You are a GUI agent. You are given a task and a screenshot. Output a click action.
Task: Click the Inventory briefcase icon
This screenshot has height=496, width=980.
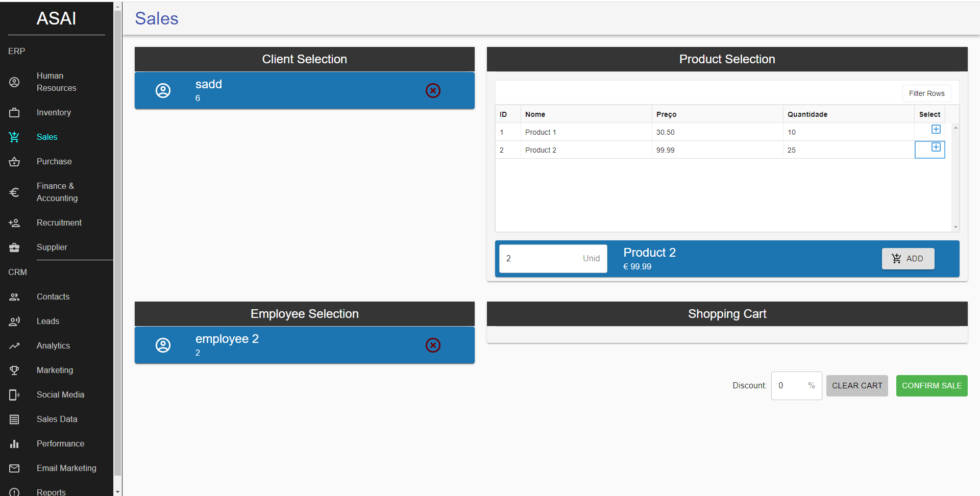14,112
